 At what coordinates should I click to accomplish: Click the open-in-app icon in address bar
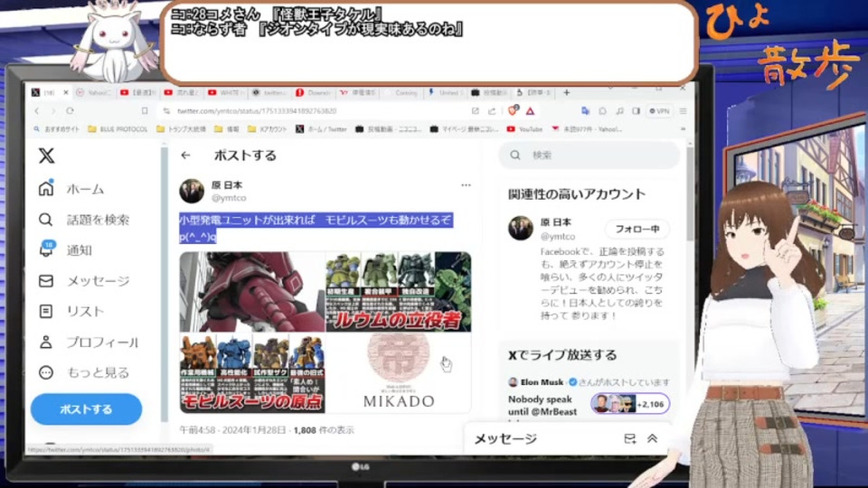click(475, 111)
